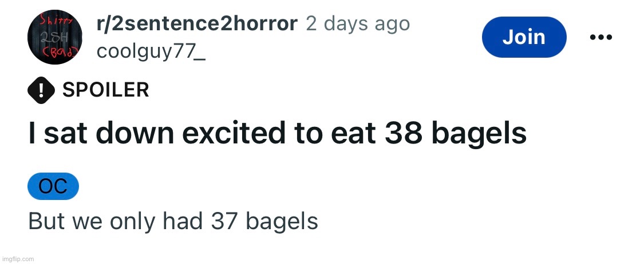This screenshot has width=644, height=264.
Task: Click the spoiler exclamation diamond icon
Action: tap(41, 90)
